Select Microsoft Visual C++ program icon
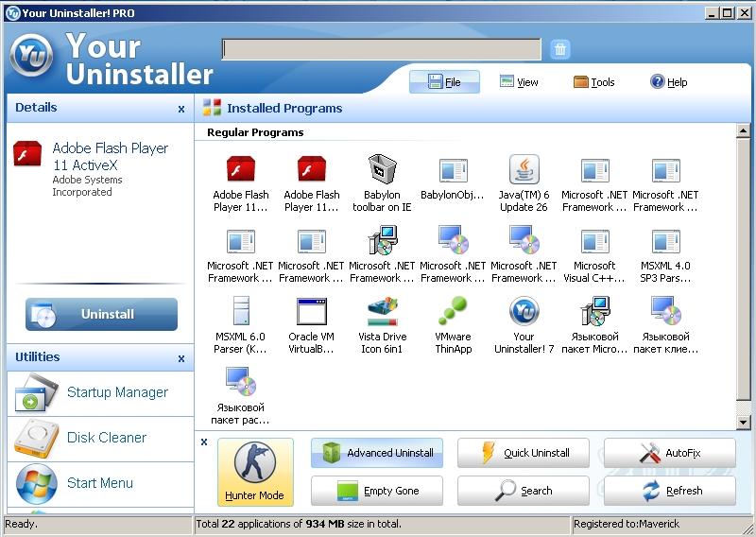The height and width of the screenshot is (537, 756). 594,241
